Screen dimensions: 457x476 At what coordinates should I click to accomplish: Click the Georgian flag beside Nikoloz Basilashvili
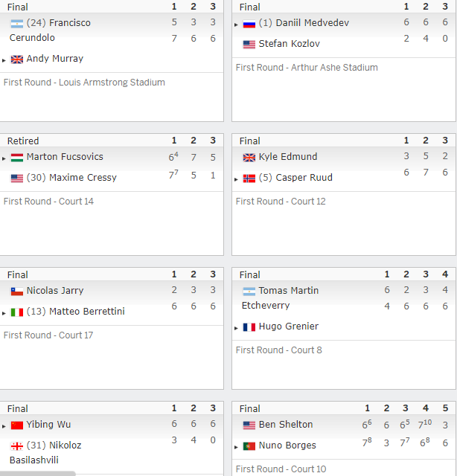tap(16, 446)
